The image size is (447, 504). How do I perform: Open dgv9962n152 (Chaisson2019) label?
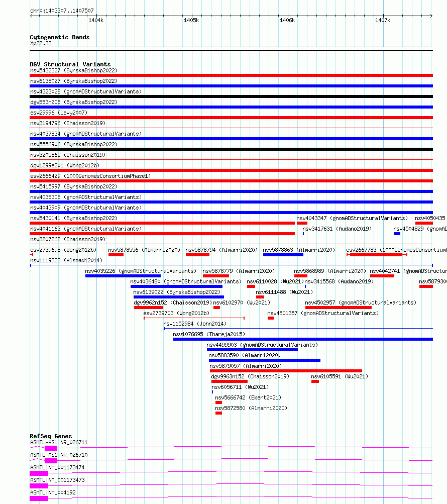[x=173, y=303]
